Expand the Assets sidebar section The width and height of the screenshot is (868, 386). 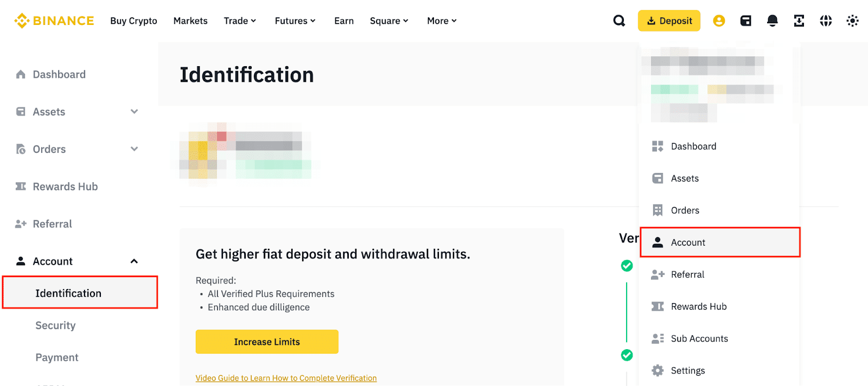(134, 112)
